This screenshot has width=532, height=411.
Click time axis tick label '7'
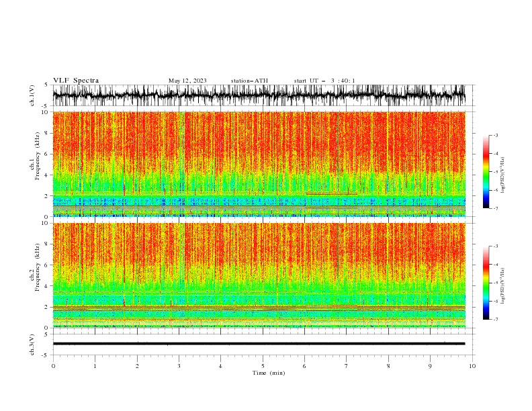(x=347, y=366)
